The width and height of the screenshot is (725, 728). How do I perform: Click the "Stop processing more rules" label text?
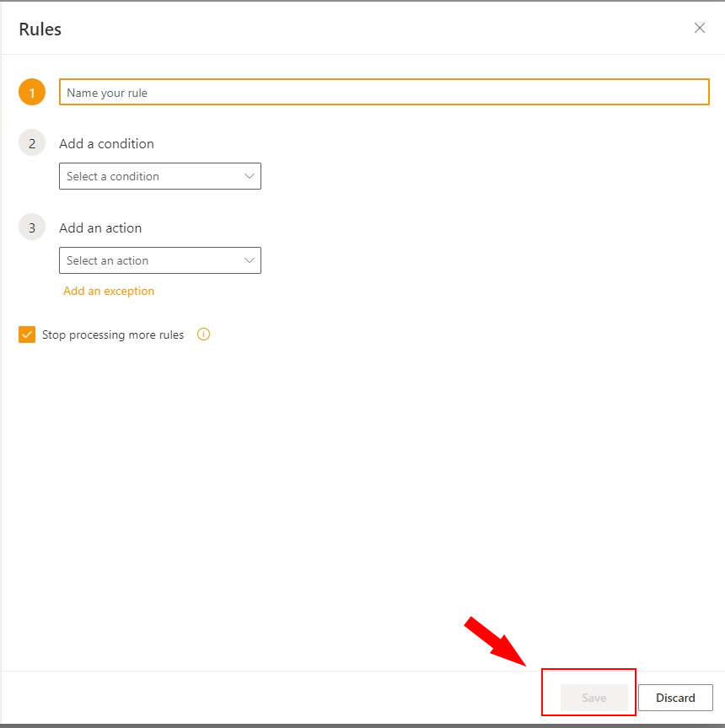tap(113, 335)
